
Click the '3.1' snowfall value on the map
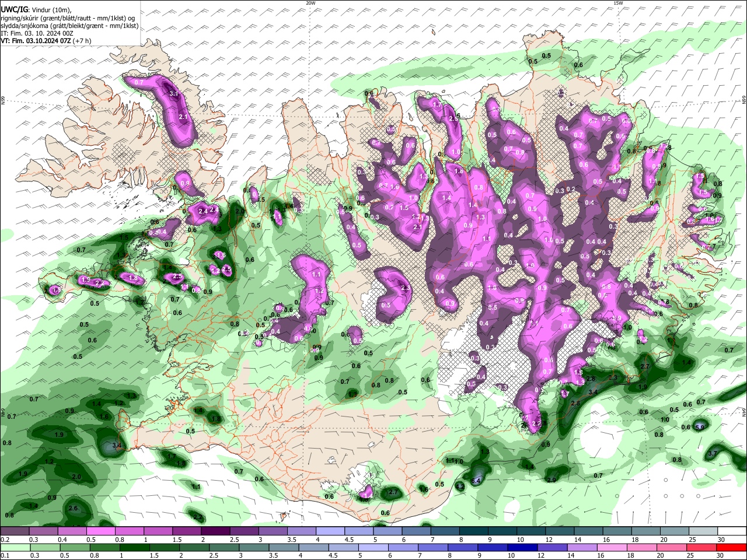click(173, 93)
